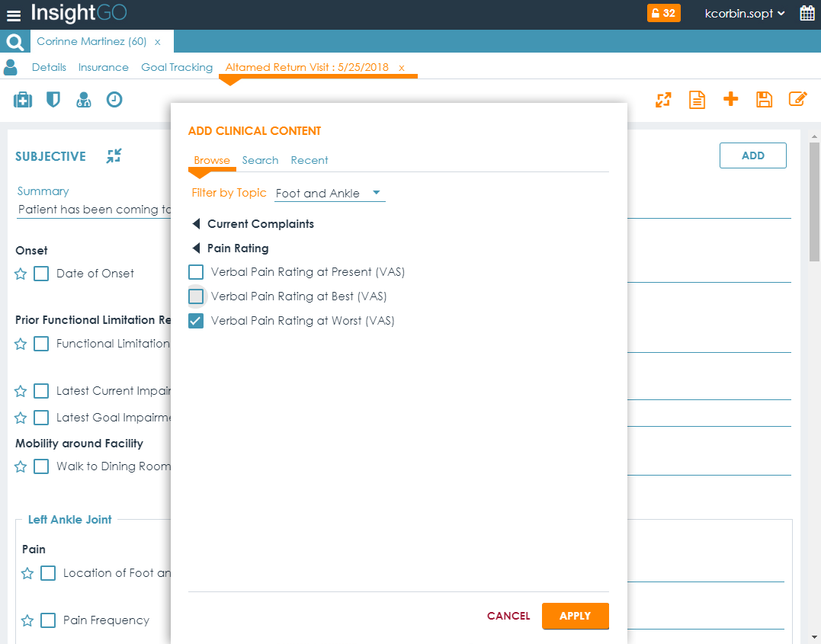This screenshot has height=644, width=821.
Task: Click Cancel in the dialog
Action: pos(508,616)
